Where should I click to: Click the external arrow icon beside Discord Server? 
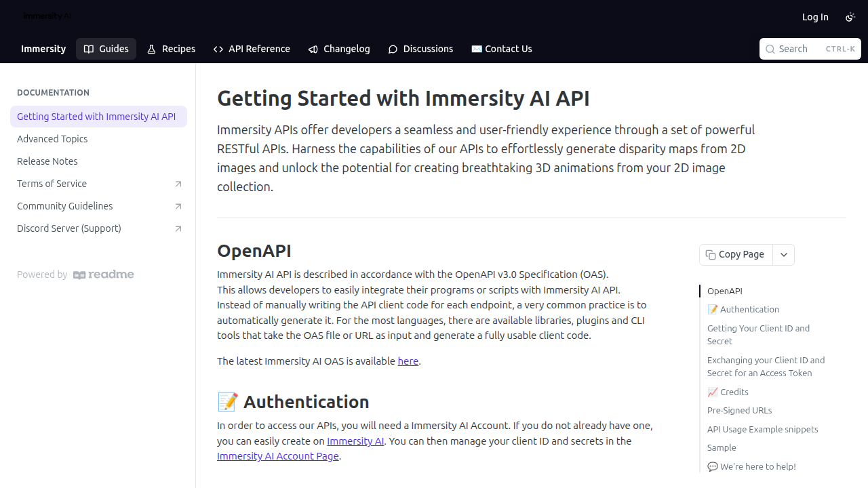[178, 228]
